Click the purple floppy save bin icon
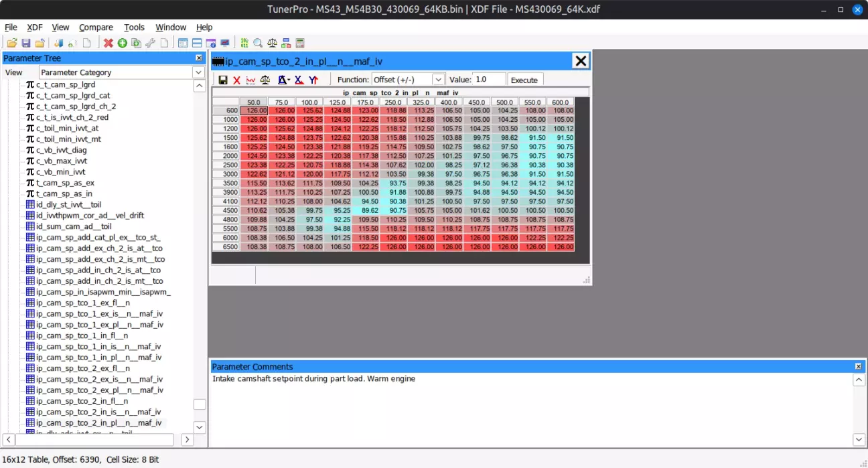The height and width of the screenshot is (468, 868). pos(25,44)
